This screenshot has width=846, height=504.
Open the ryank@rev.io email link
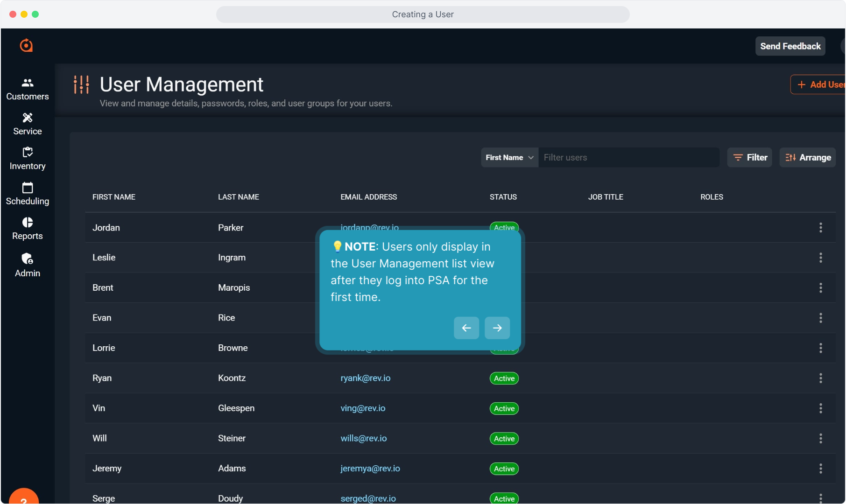[365, 378]
